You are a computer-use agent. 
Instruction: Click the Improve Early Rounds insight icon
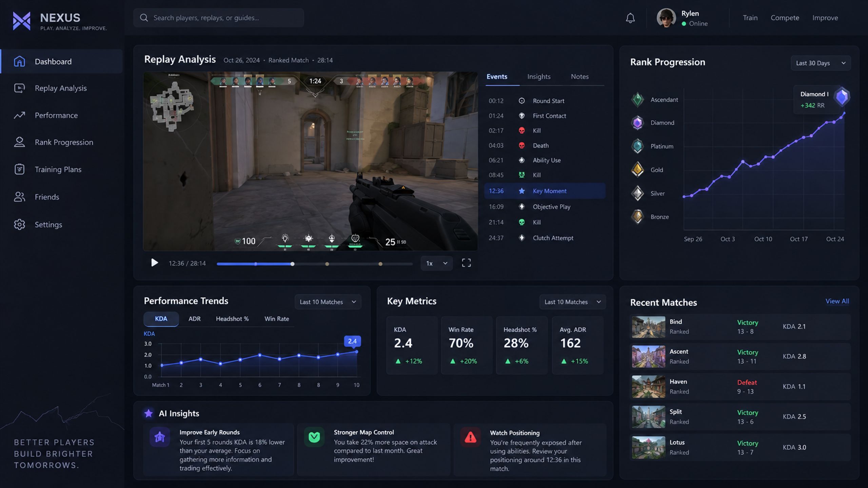160,437
